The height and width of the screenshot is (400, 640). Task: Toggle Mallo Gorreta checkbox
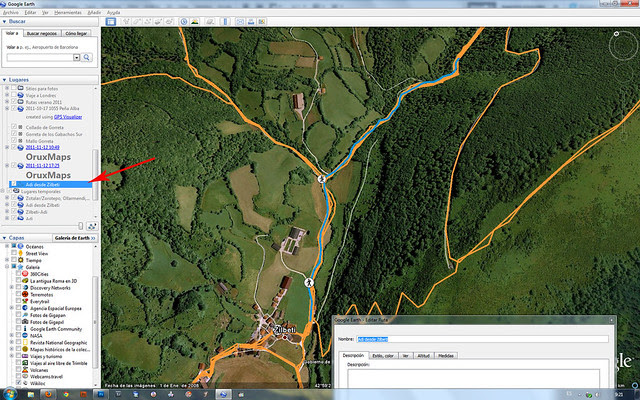pyautogui.click(x=13, y=140)
